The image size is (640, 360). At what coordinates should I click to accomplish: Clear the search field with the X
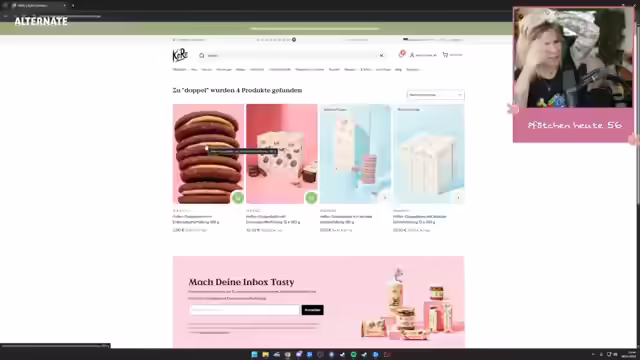(x=381, y=55)
